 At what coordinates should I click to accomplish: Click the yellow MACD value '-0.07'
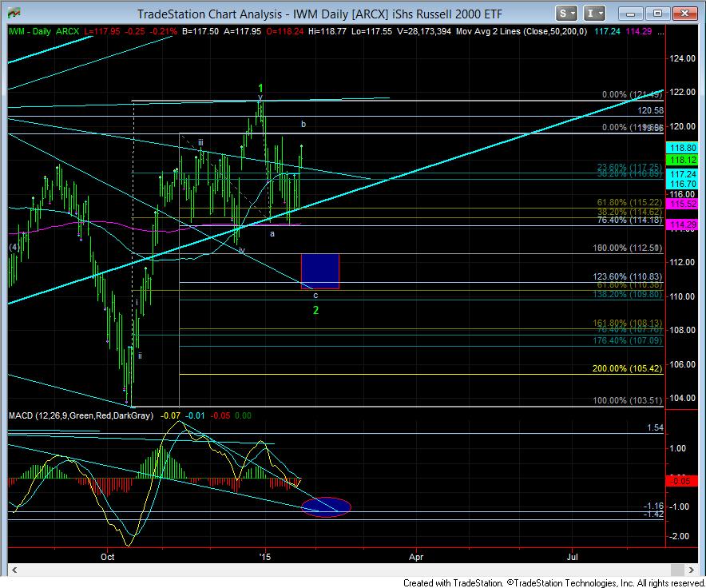click(x=171, y=415)
